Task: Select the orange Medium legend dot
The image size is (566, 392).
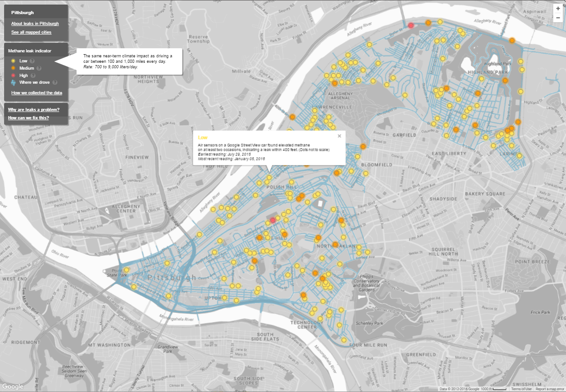Action: [x=13, y=68]
